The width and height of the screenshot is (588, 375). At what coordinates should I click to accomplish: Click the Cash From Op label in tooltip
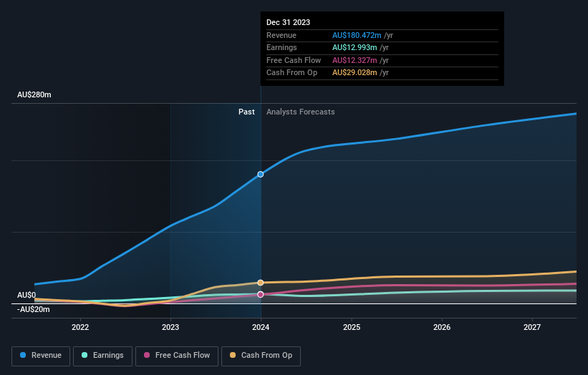coord(291,73)
